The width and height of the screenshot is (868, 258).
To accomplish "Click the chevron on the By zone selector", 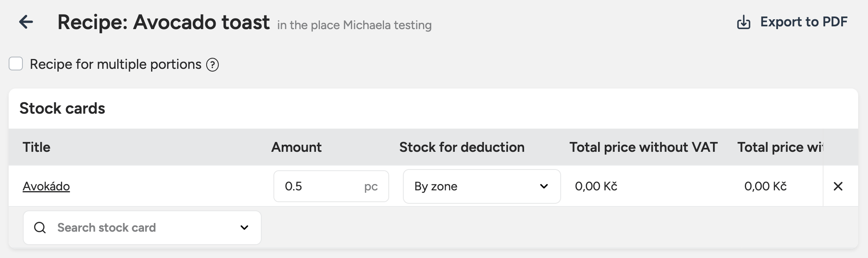I will [x=544, y=186].
